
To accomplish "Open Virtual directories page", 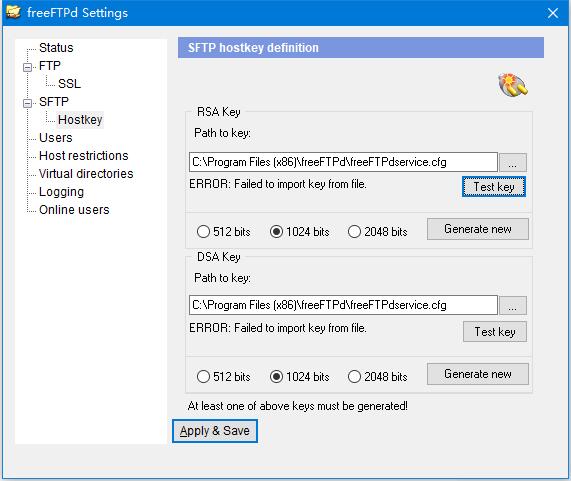I will (x=86, y=174).
